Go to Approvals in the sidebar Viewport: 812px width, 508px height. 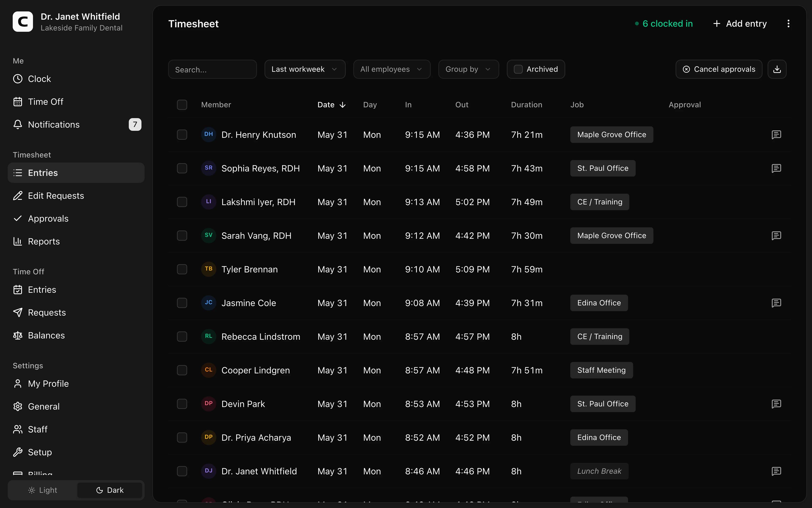pyautogui.click(x=76, y=218)
